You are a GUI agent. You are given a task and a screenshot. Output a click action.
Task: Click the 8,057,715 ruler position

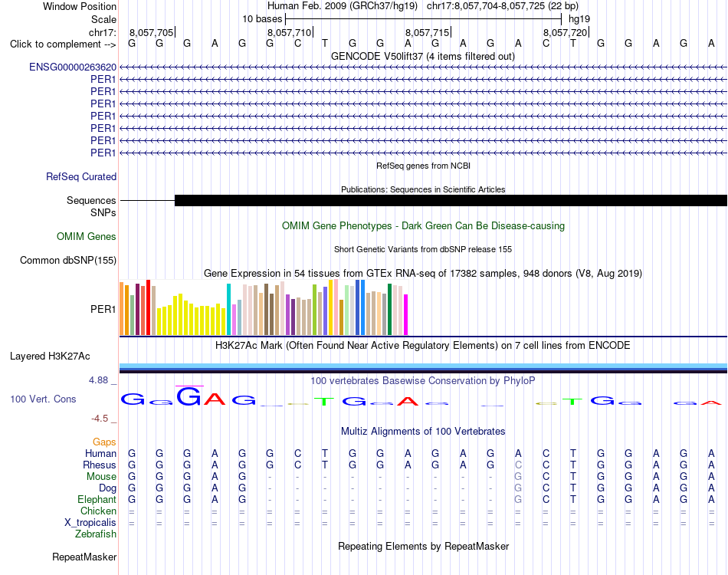tap(427, 32)
